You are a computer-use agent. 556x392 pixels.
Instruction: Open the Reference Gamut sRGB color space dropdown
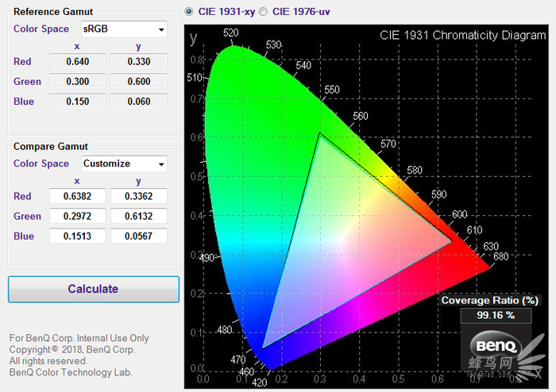coord(125,29)
